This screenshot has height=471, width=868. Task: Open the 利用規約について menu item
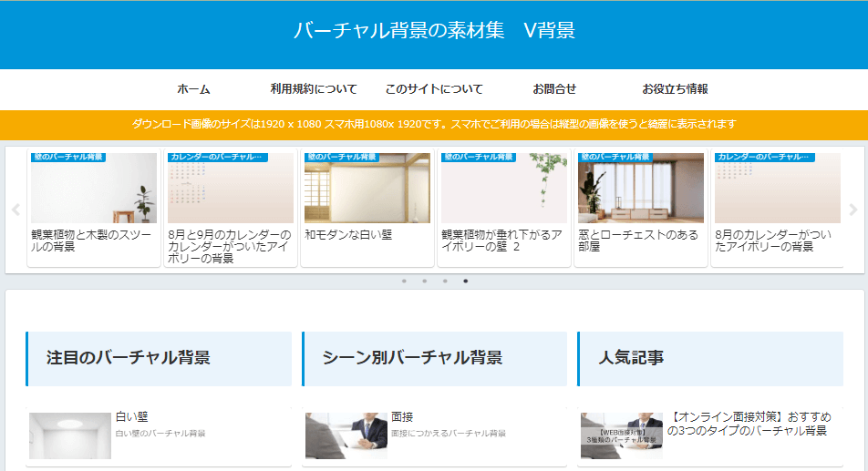[314, 89]
